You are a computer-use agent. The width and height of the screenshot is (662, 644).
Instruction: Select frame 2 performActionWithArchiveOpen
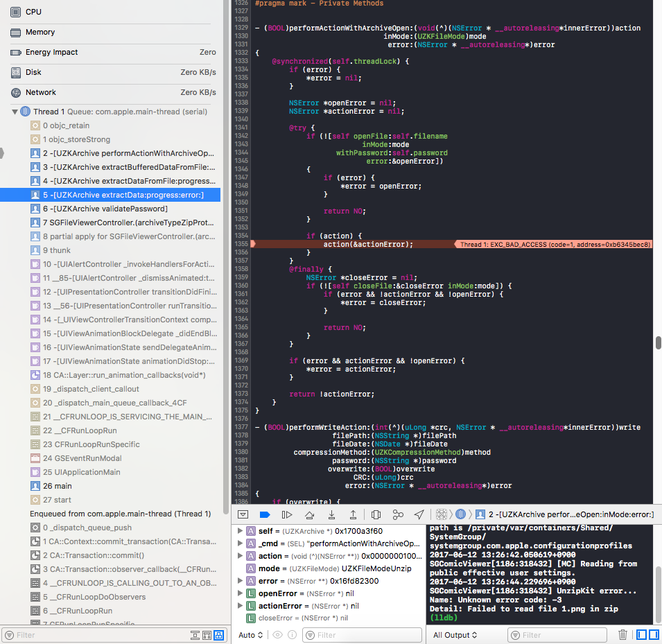point(110,153)
